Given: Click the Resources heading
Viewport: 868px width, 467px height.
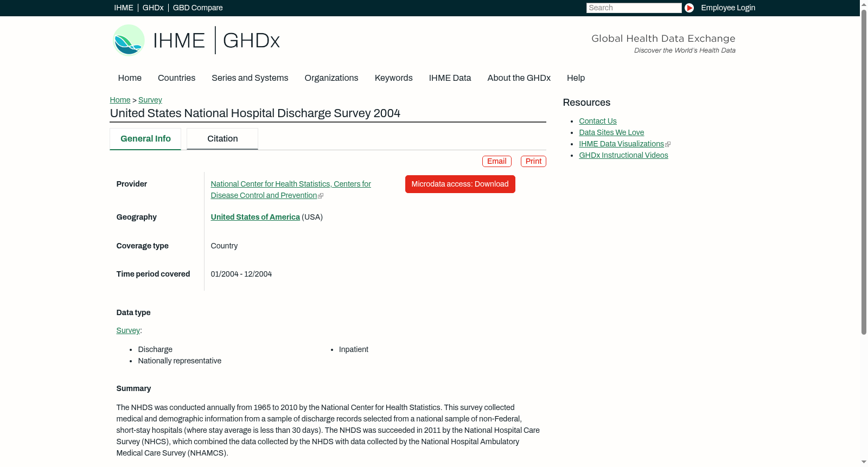Looking at the screenshot, I should click(x=586, y=103).
